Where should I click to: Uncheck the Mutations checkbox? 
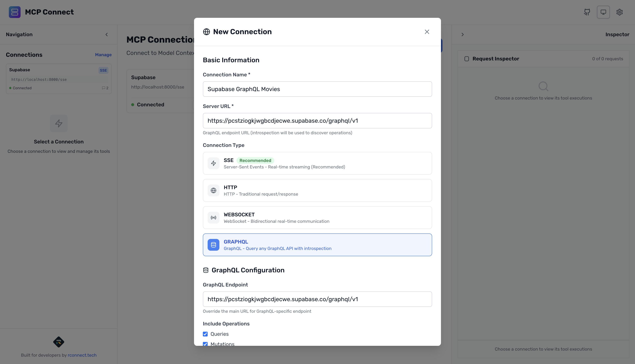205,344
